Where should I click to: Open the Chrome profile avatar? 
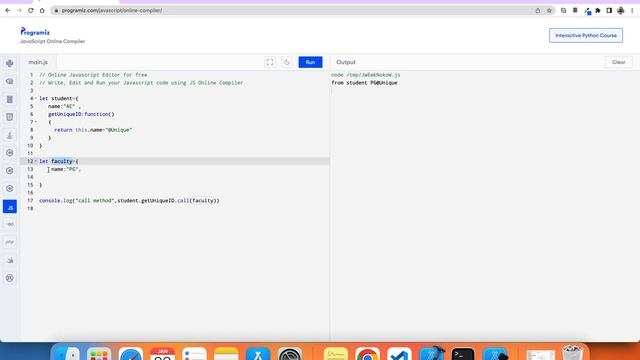pos(620,11)
